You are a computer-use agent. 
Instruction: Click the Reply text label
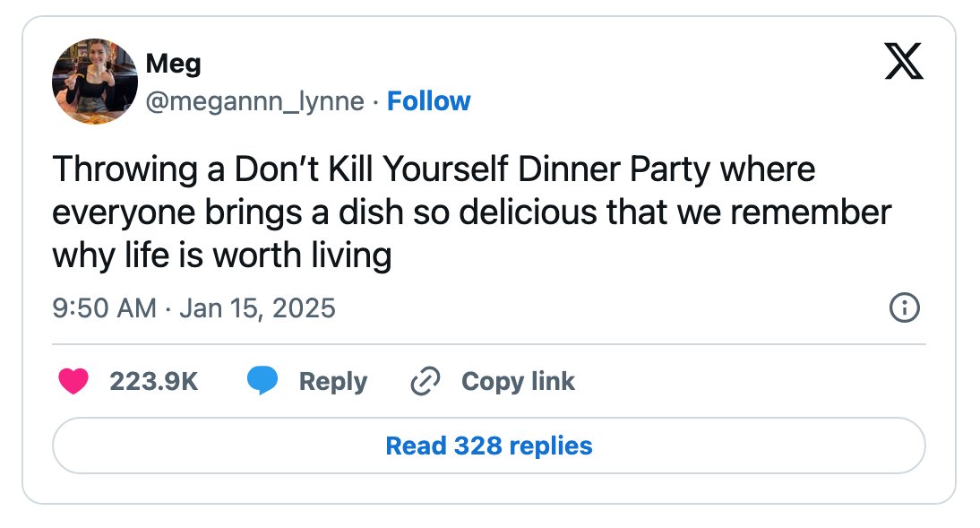(x=333, y=381)
